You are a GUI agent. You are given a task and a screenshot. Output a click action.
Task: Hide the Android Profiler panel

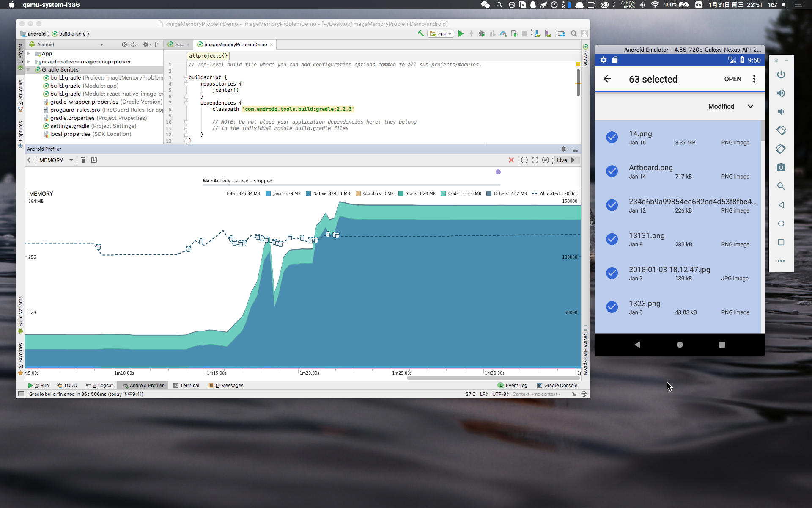[576, 149]
